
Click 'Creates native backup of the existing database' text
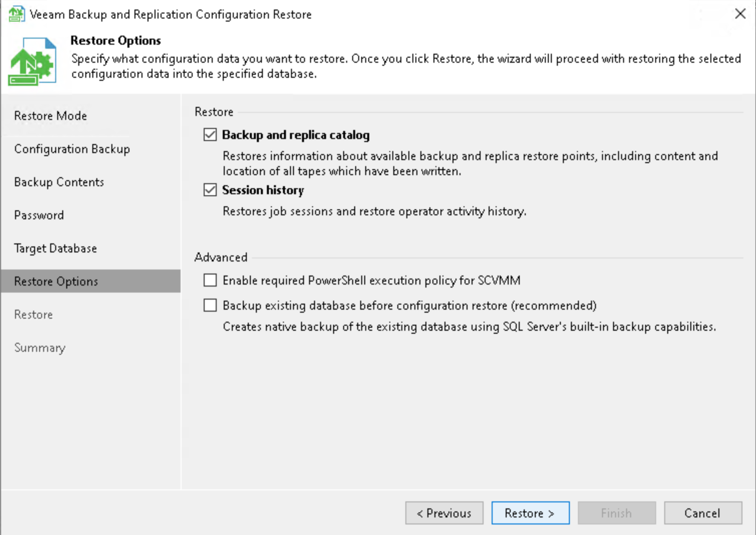469,327
